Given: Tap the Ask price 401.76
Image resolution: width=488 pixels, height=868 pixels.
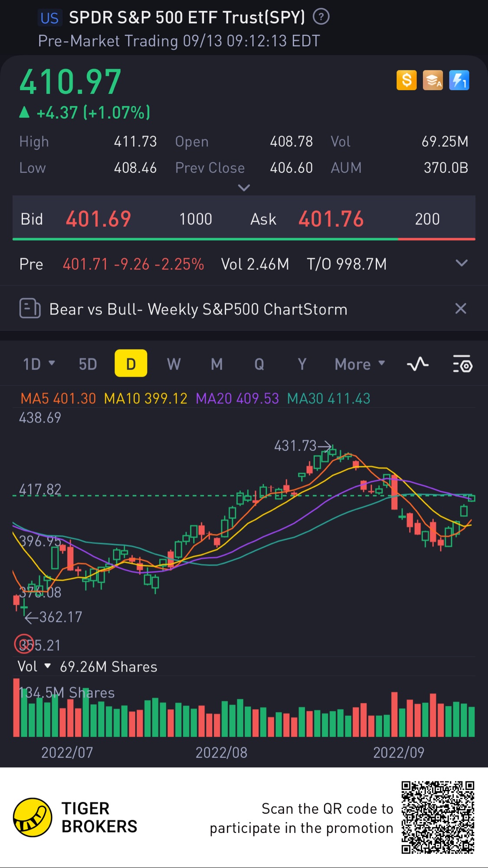Looking at the screenshot, I should coord(331,219).
